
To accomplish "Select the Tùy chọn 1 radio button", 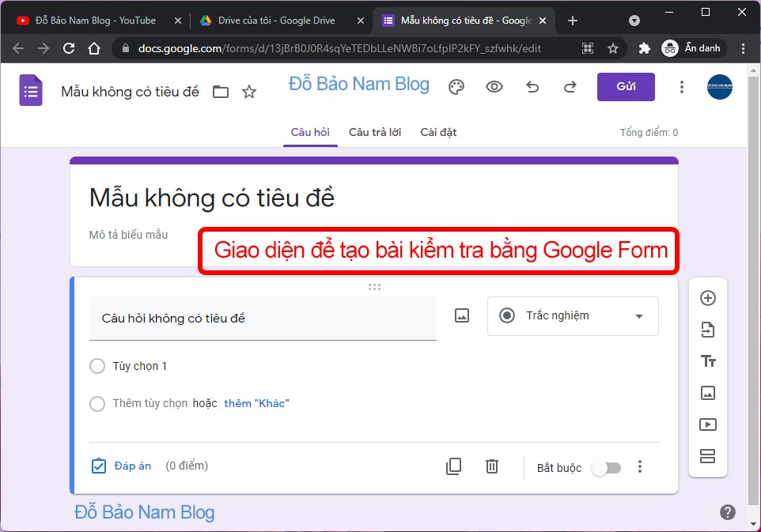I will pyautogui.click(x=97, y=366).
